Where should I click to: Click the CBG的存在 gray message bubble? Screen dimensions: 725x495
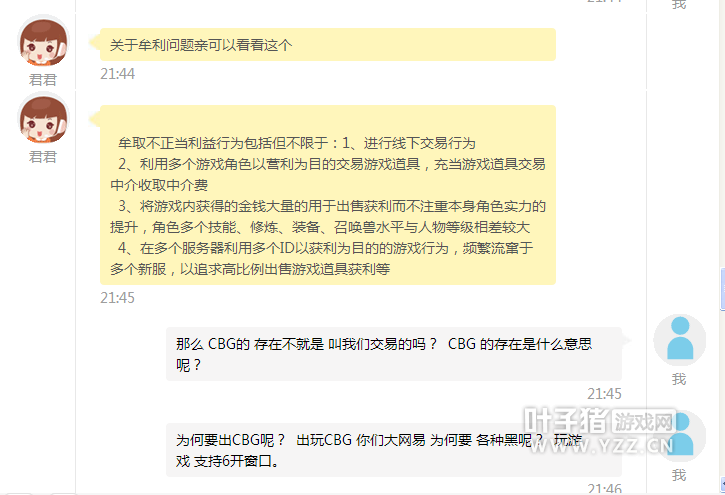pos(394,354)
